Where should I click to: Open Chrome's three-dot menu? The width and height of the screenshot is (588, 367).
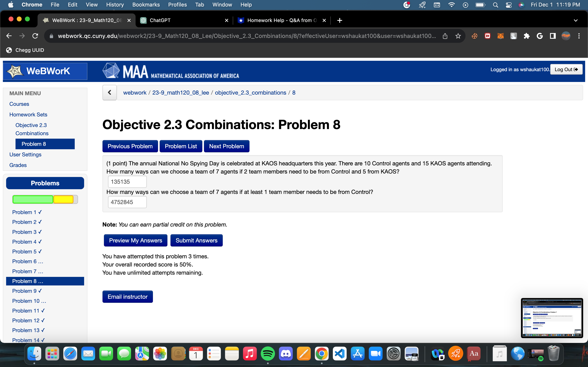tap(579, 36)
